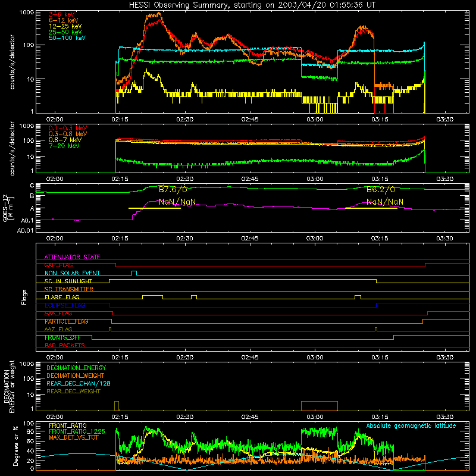
Task: Click the A0.1 tick on GOES axis
Action: click(27, 220)
